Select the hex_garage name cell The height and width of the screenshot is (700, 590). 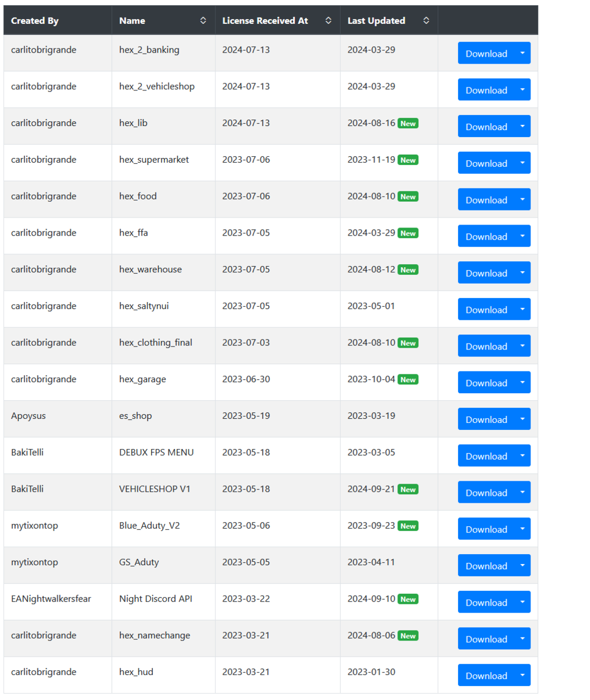pos(163,382)
